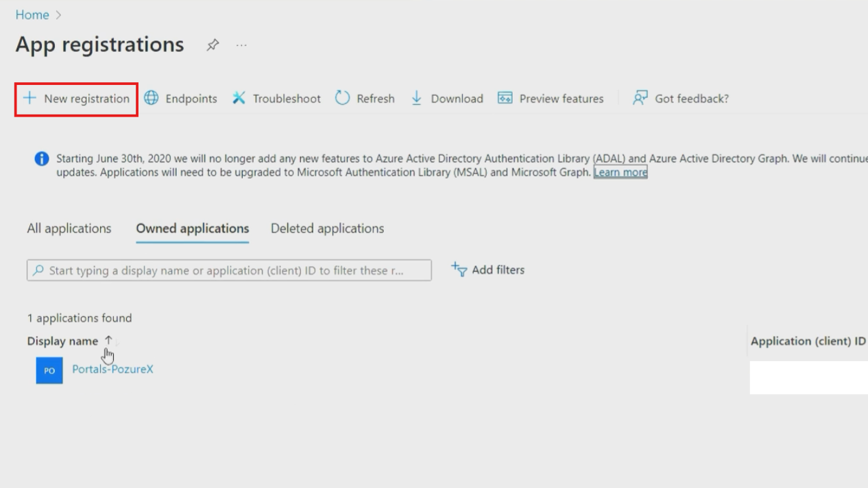This screenshot has height=488, width=868.
Task: Download the applications list
Action: 447,99
